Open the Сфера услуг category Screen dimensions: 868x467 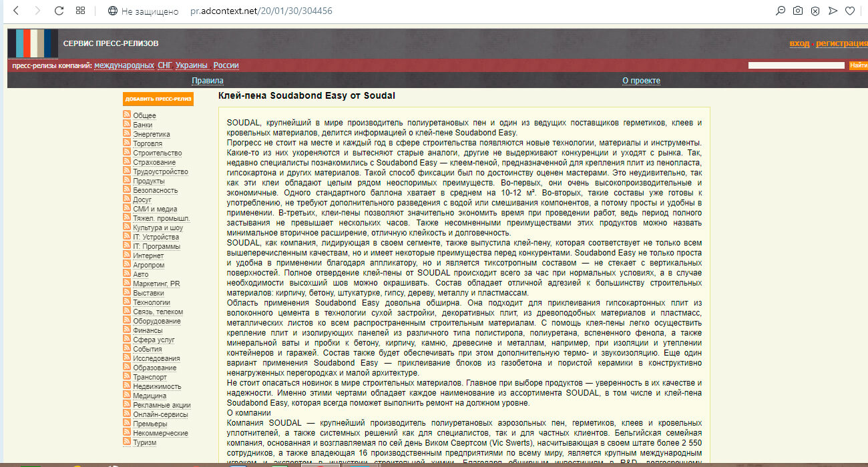pos(154,340)
